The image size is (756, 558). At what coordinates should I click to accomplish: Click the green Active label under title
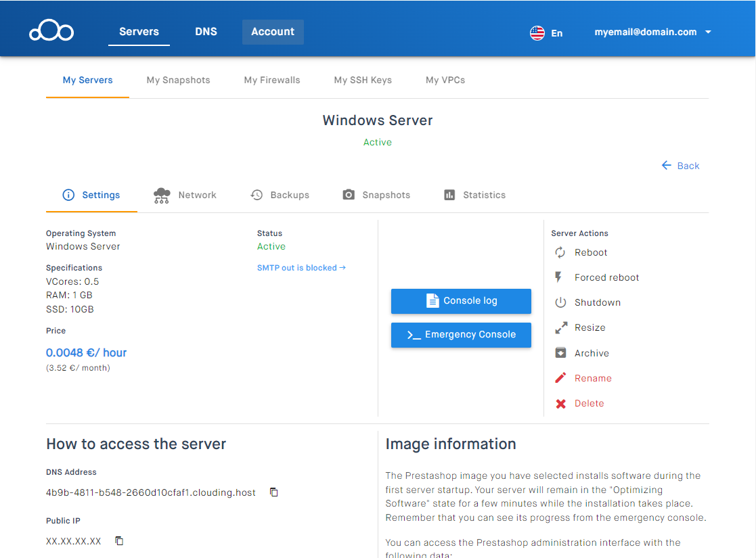[x=378, y=142]
